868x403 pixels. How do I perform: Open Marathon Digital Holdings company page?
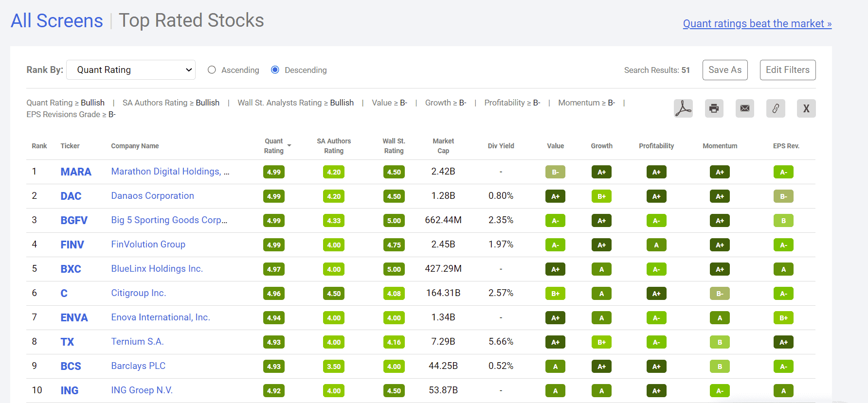(x=170, y=171)
